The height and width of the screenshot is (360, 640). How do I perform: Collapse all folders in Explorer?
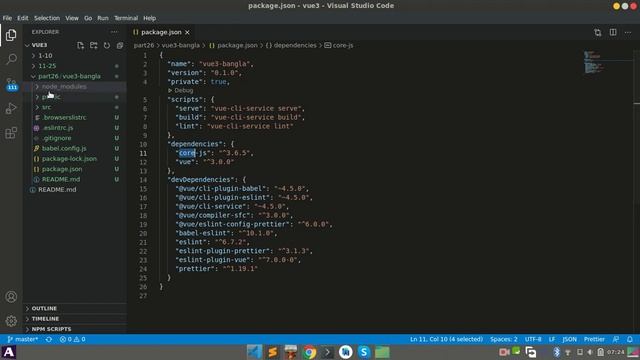pyautogui.click(x=120, y=45)
